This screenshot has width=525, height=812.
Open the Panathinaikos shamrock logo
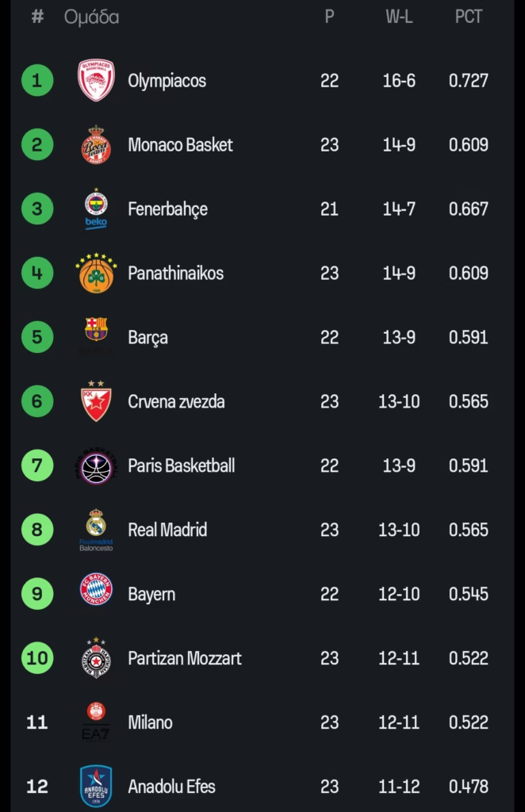coord(96,273)
